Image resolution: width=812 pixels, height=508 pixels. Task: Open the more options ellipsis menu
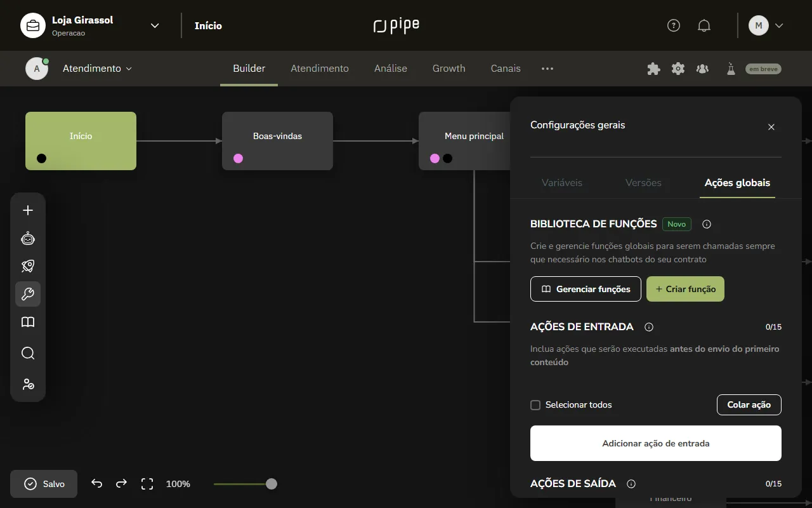547,69
